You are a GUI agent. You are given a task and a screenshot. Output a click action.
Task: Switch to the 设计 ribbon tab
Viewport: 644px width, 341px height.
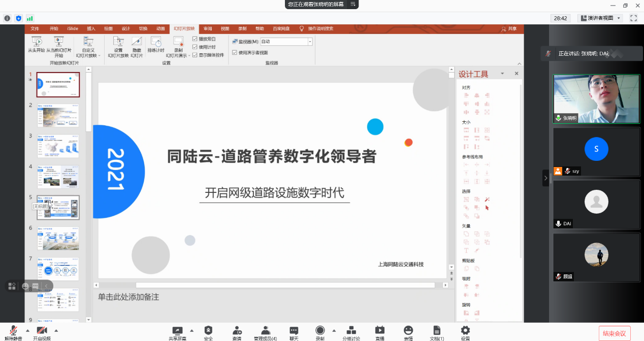tap(126, 29)
